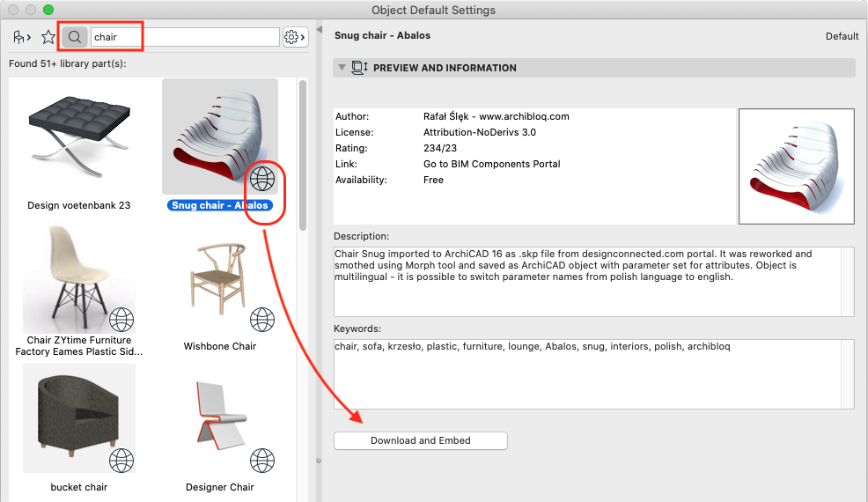Click the Preview and Information panel icon
868x502 pixels.
click(360, 68)
